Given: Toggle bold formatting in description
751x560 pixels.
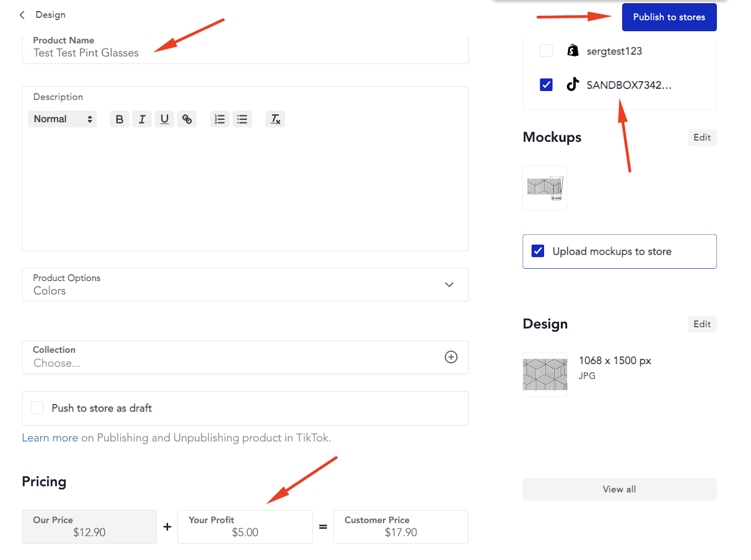Looking at the screenshot, I should (x=119, y=119).
